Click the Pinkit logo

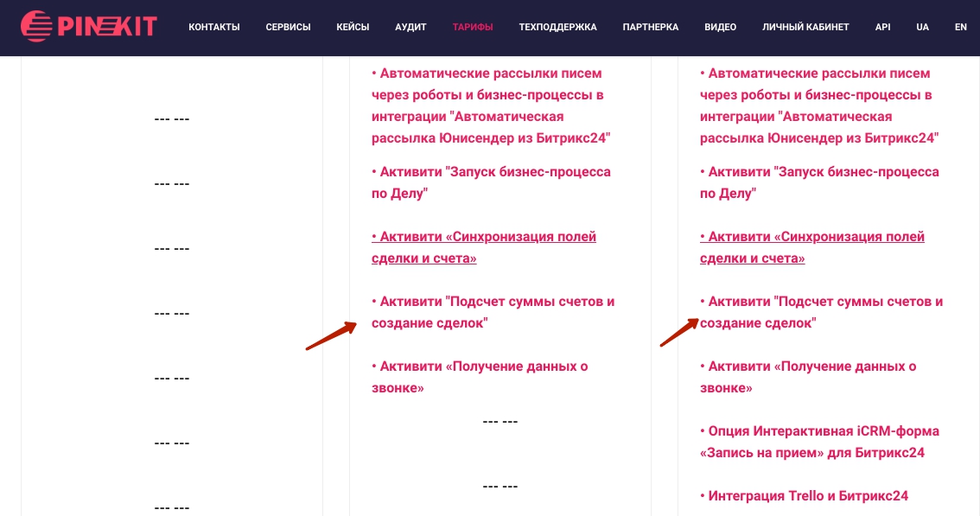pos(88,26)
